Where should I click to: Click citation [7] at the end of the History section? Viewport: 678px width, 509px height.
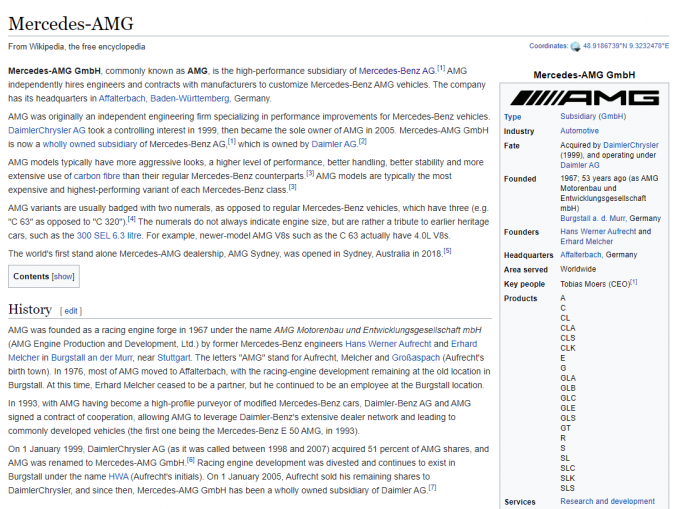click(432, 488)
